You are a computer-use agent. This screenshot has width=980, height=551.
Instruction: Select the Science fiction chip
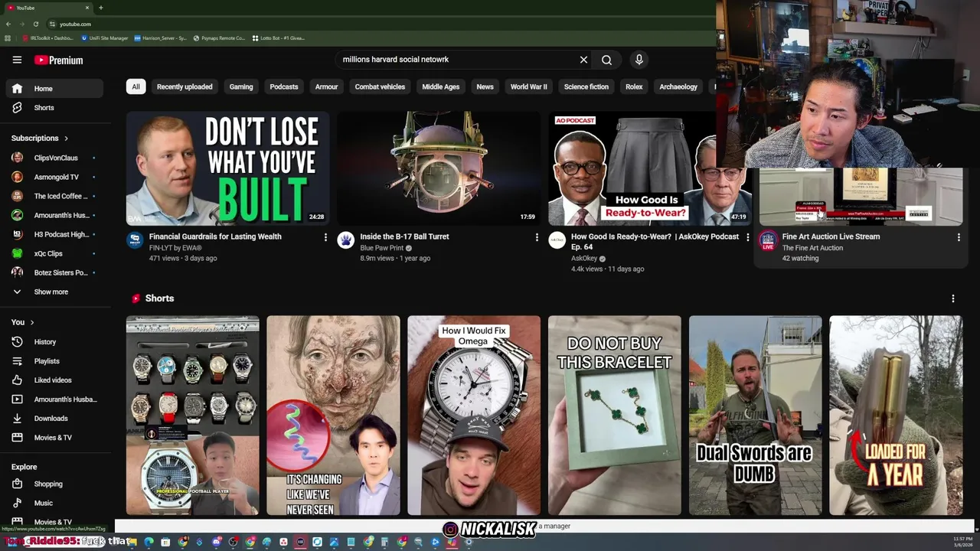(x=586, y=86)
